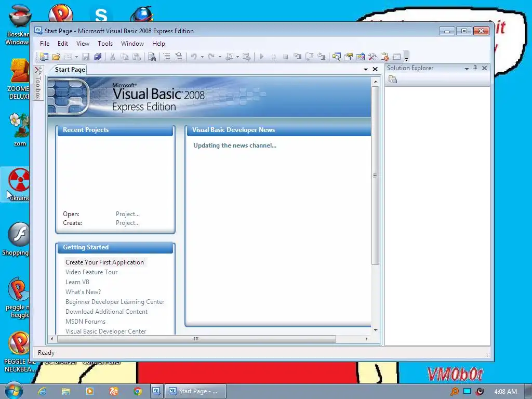Click the New Project toolbar icon
This screenshot has height=399, width=532.
(44, 57)
